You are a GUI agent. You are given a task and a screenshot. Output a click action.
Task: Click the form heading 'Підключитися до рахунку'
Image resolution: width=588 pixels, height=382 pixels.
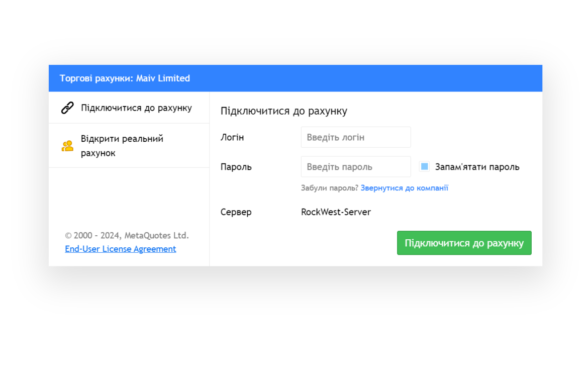point(284,111)
